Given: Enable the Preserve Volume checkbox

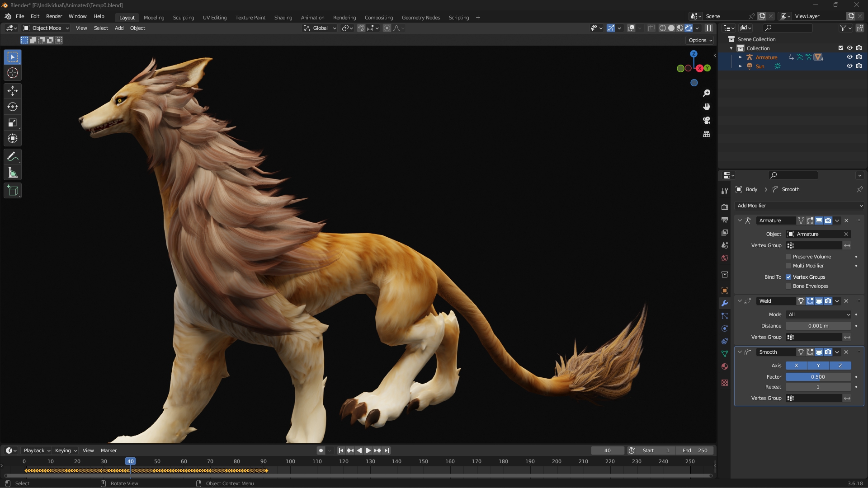Looking at the screenshot, I should (x=788, y=257).
